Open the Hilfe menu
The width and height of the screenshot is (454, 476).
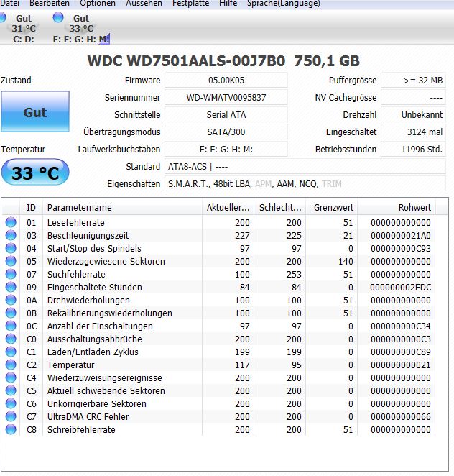click(228, 4)
